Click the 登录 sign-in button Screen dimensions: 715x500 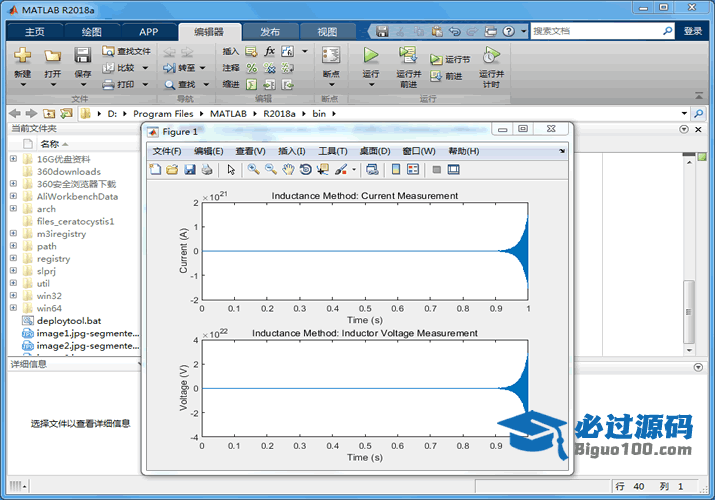click(693, 31)
